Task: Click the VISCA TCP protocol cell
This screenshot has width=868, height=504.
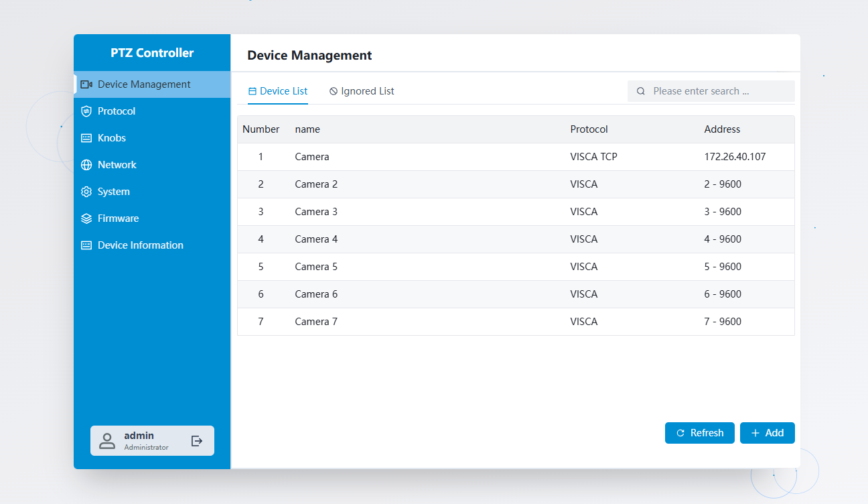Action: (593, 157)
